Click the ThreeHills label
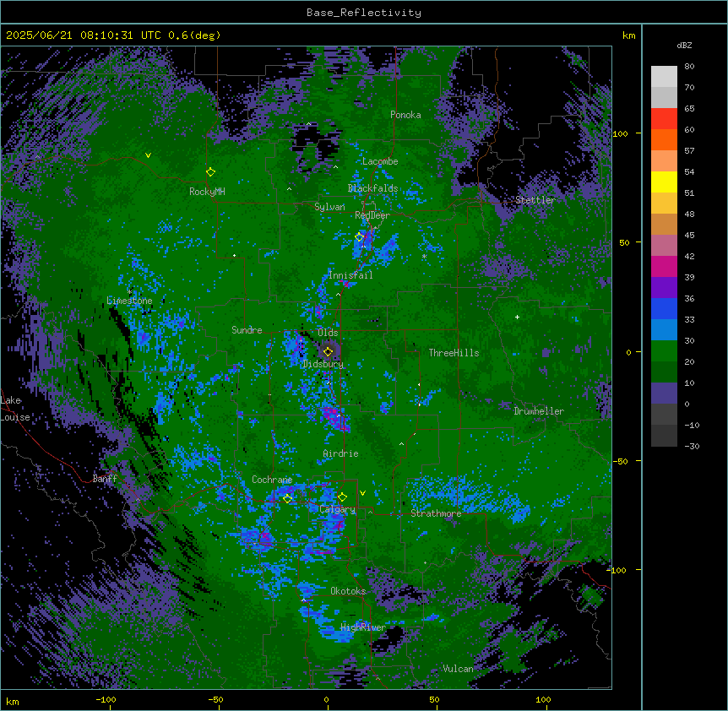728x711 pixels. [x=454, y=353]
